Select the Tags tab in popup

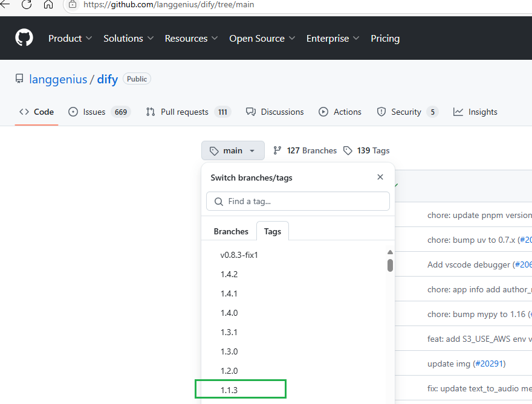[x=273, y=231]
